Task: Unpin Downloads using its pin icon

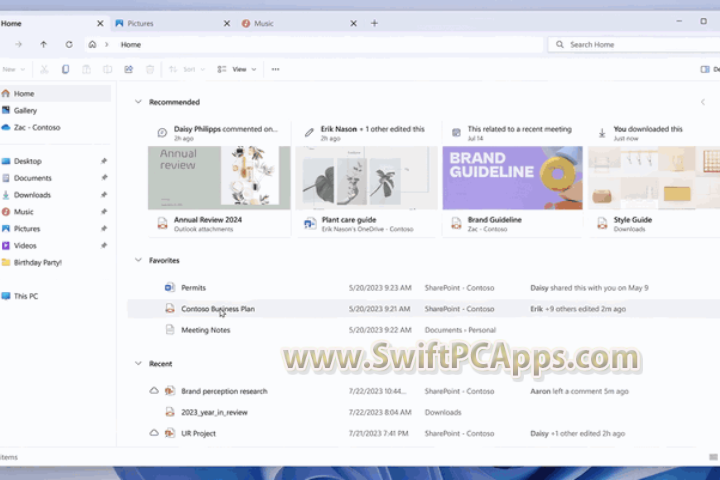Action: tap(104, 195)
